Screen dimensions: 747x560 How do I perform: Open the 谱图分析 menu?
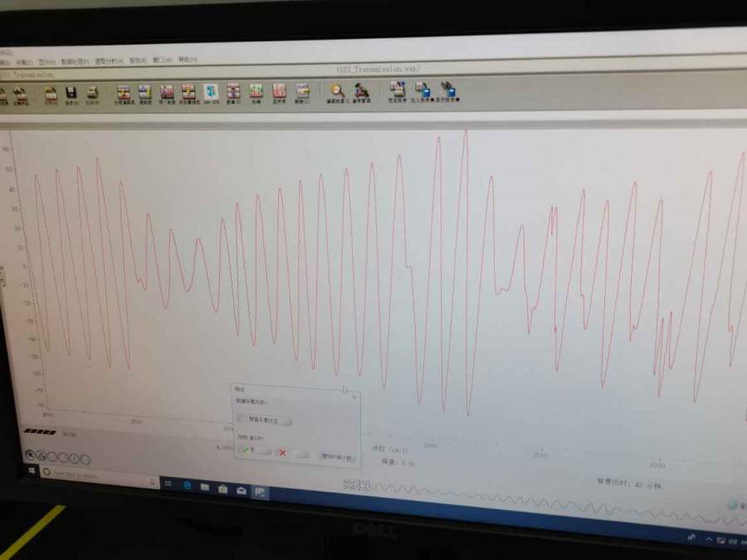109,61
